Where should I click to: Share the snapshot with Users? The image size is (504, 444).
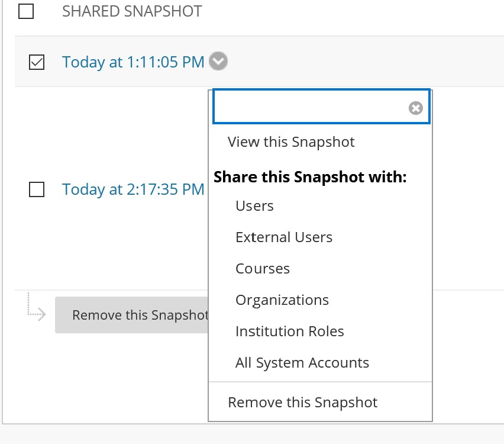click(x=254, y=206)
